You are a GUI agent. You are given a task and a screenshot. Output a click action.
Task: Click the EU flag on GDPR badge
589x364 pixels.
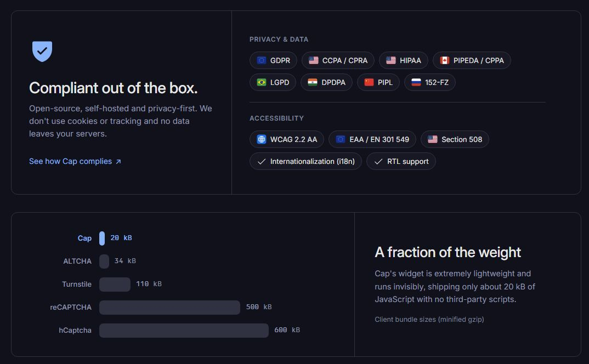click(262, 60)
